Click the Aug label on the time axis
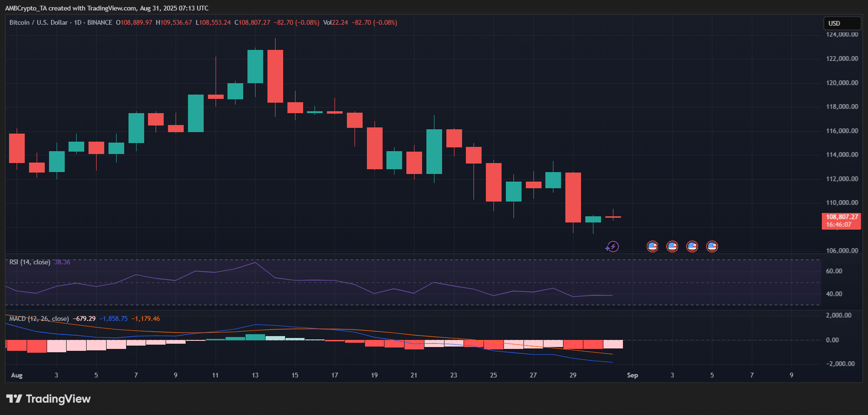The height and width of the screenshot is (415, 868). pyautogui.click(x=17, y=376)
